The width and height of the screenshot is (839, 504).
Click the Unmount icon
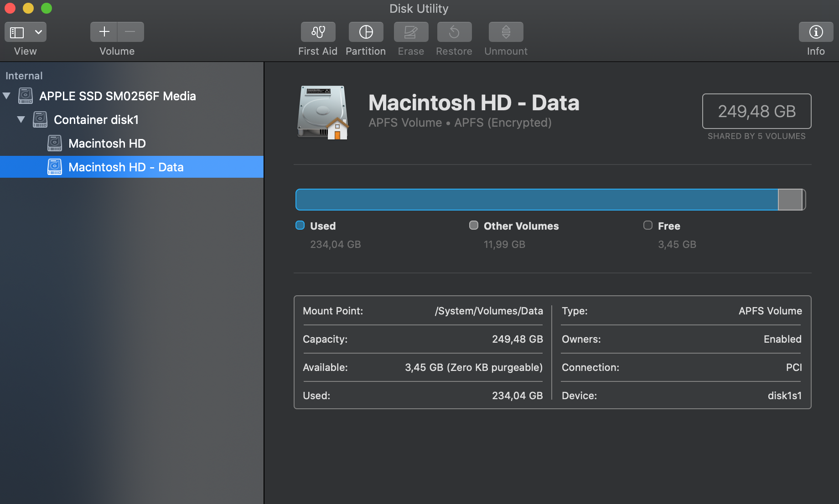pyautogui.click(x=505, y=32)
